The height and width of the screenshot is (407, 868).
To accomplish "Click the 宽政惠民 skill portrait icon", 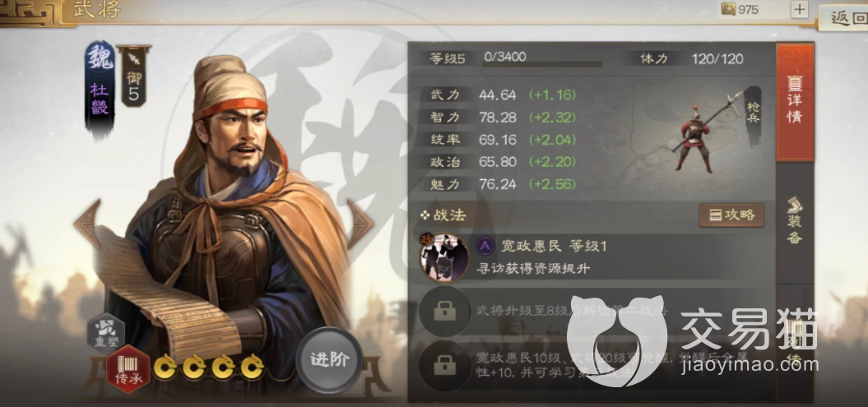I will (x=444, y=257).
